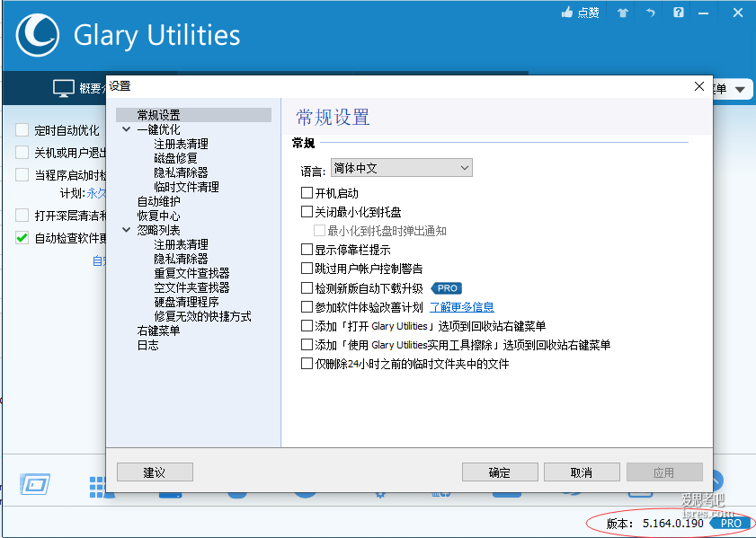
Task: Open the menu dropdown arrow at top right
Action: (x=740, y=89)
